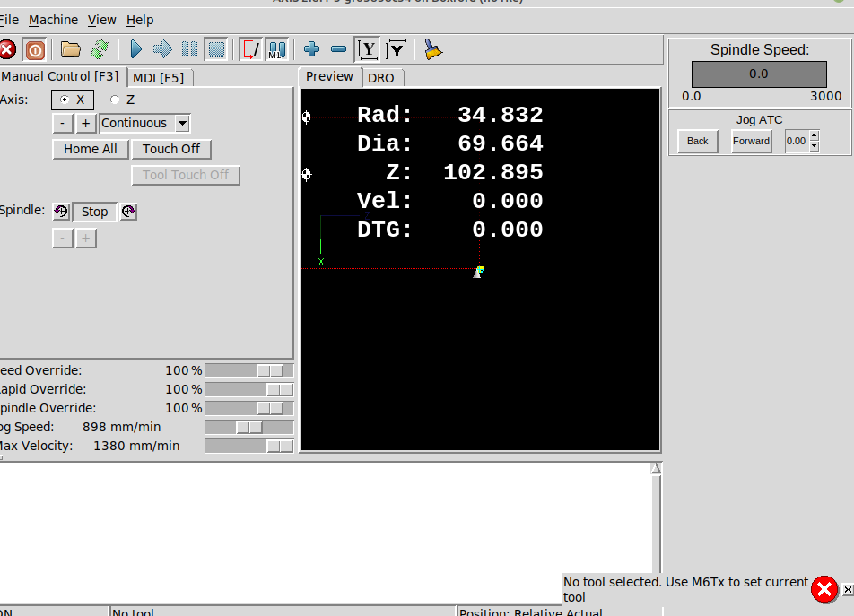Screen dimensions: 854x616
Task: Decrease spindle speed with minus button
Action: [x=63, y=239]
